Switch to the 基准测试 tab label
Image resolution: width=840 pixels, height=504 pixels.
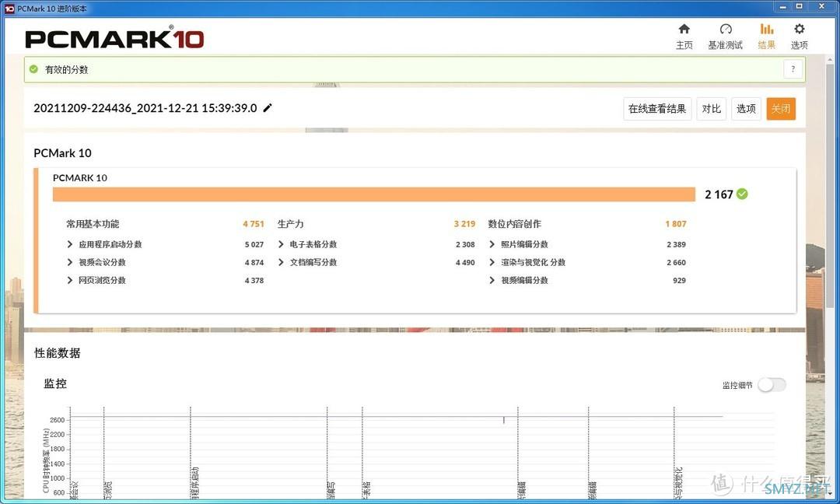tap(726, 45)
